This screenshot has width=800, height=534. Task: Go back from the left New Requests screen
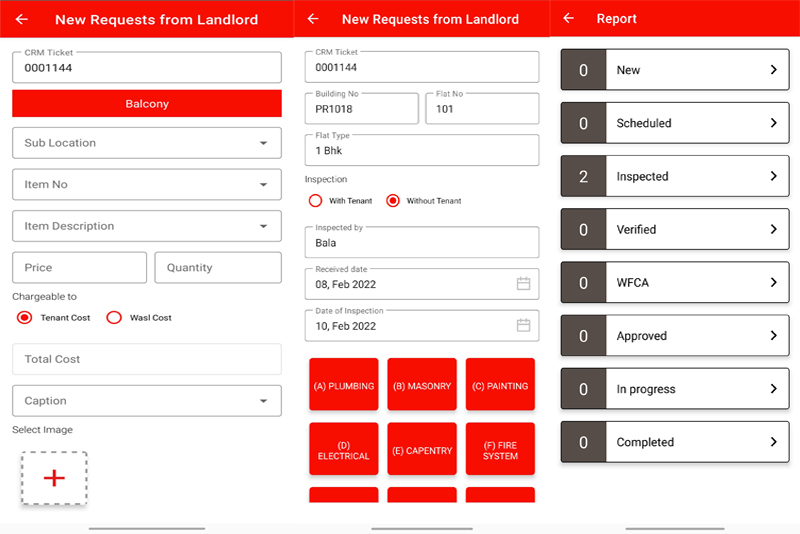(x=21, y=19)
